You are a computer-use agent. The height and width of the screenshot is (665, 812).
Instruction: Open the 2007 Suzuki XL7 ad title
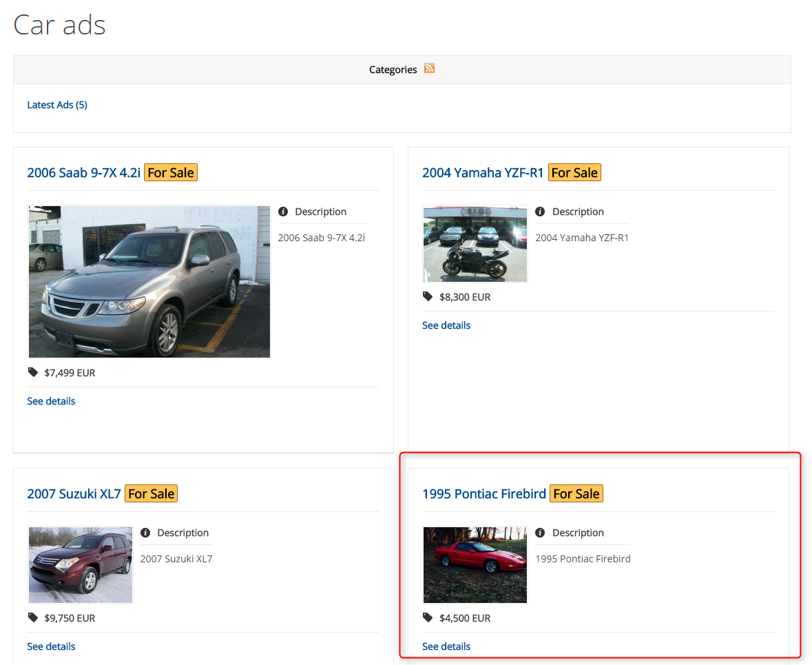tap(74, 493)
